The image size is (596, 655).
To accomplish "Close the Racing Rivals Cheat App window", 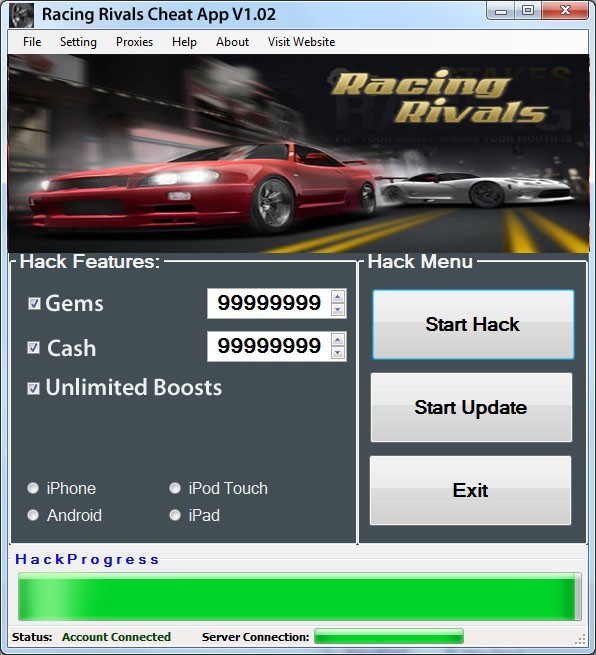I will (565, 10).
